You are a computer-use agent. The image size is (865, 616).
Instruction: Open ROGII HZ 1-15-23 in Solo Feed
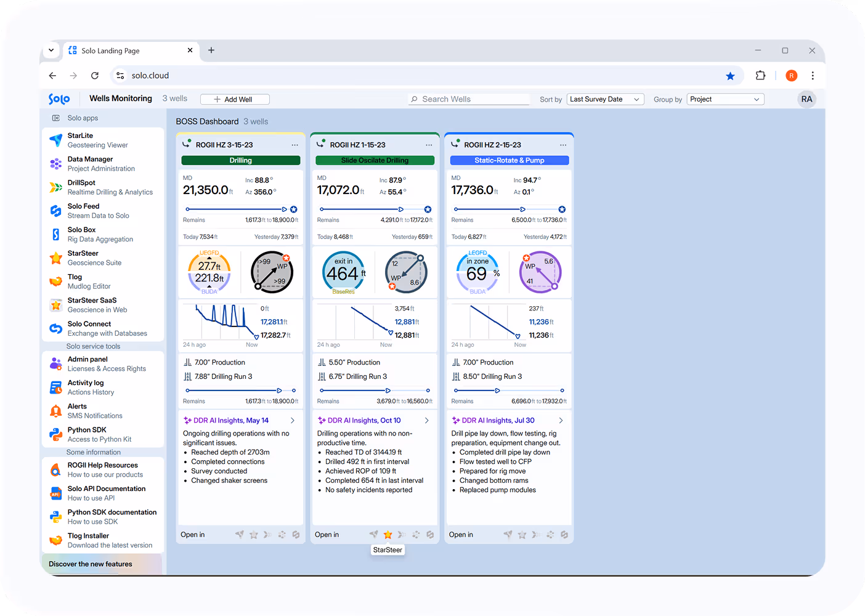[430, 535]
